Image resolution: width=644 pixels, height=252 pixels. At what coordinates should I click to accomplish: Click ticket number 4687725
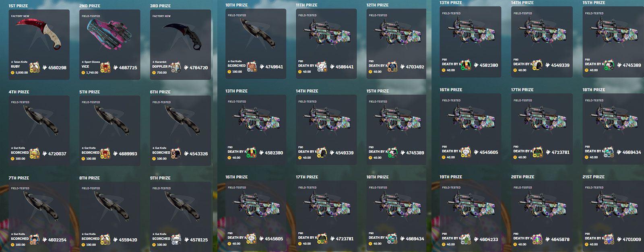128,68
